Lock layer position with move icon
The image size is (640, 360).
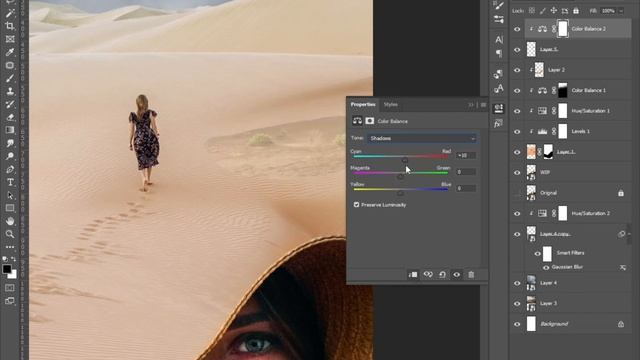pyautogui.click(x=554, y=11)
